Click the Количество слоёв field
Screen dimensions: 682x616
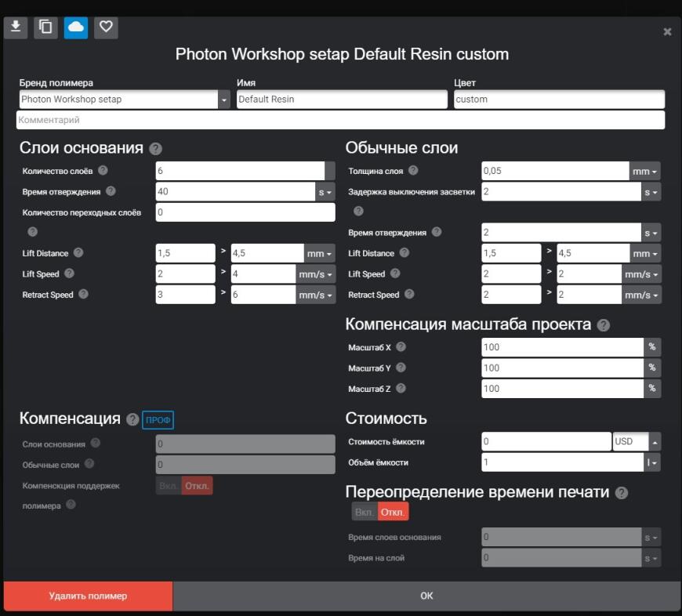coord(241,171)
